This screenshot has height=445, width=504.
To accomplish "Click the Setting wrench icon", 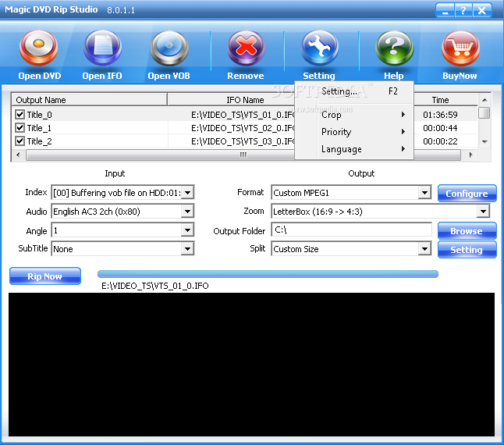I will (320, 48).
